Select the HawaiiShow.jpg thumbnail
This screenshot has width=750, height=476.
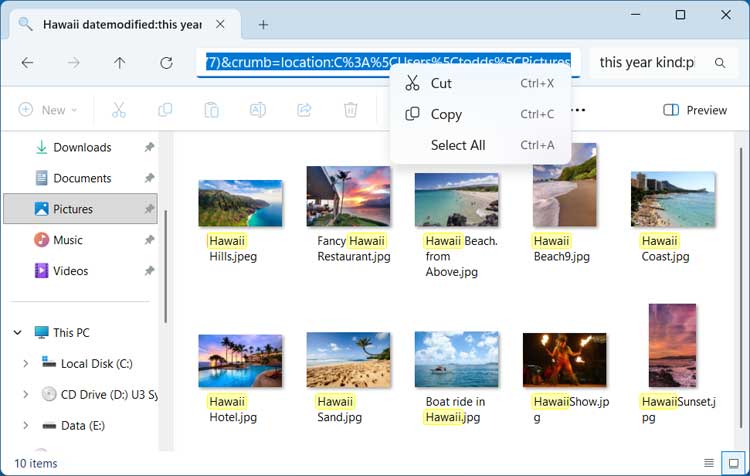click(x=564, y=360)
